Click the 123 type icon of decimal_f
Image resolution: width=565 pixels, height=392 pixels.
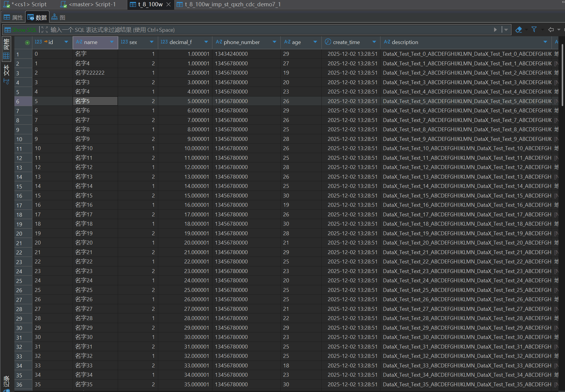[x=164, y=42]
